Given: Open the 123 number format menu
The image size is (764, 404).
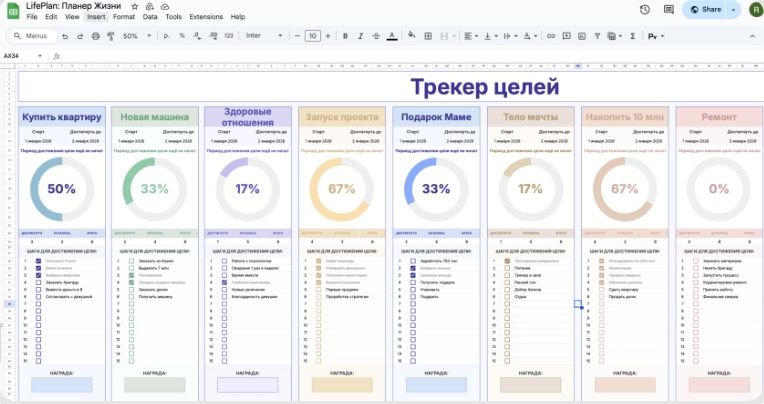Looking at the screenshot, I should [x=229, y=36].
